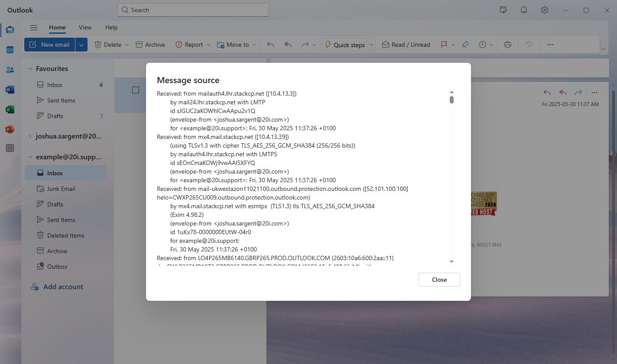Collapse the example@20i.supp... account
The width and height of the screenshot is (617, 364).
coord(30,157)
